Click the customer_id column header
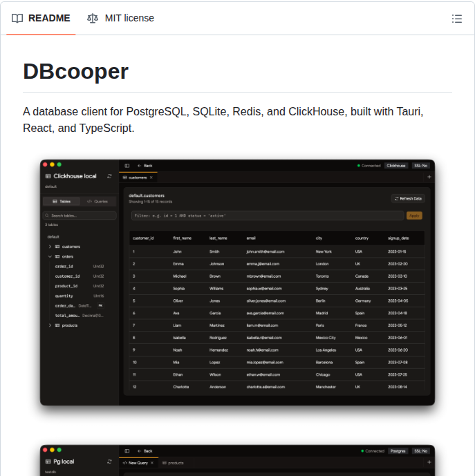Viewport: 475px width, 476px height. click(143, 238)
